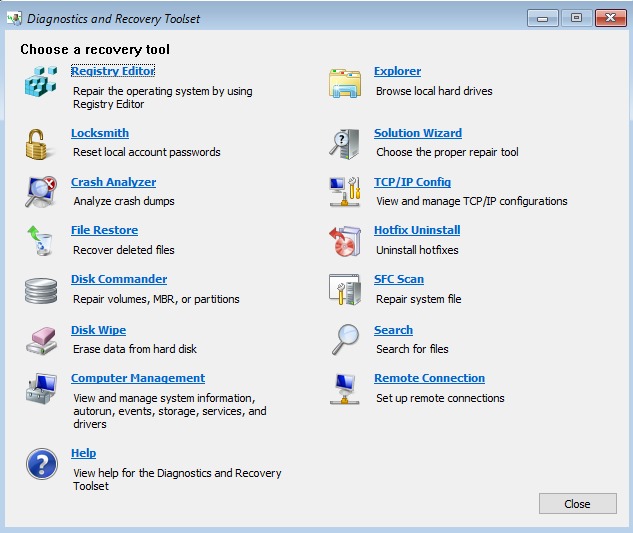This screenshot has width=633, height=533.
Task: Click the title bar application icon
Action: coord(14,18)
